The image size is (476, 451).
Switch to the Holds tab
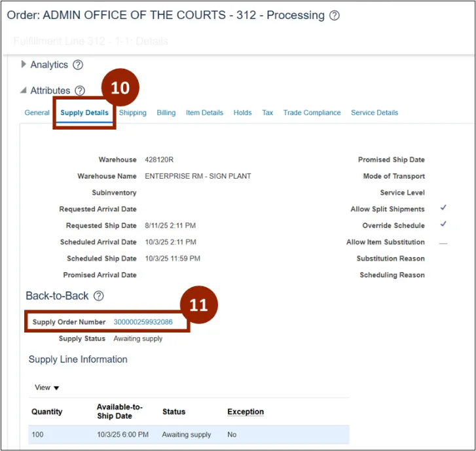pos(242,113)
